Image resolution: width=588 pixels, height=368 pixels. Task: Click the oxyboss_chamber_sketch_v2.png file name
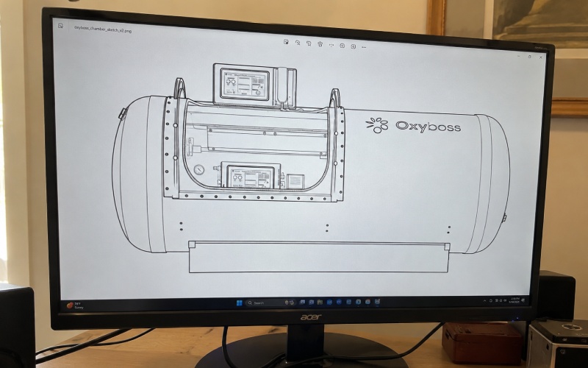point(103,29)
